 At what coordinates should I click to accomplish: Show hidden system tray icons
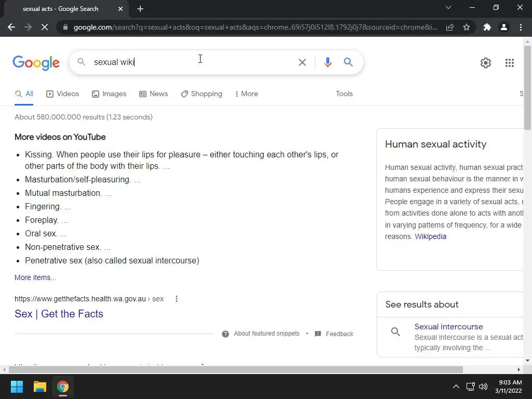click(x=456, y=387)
